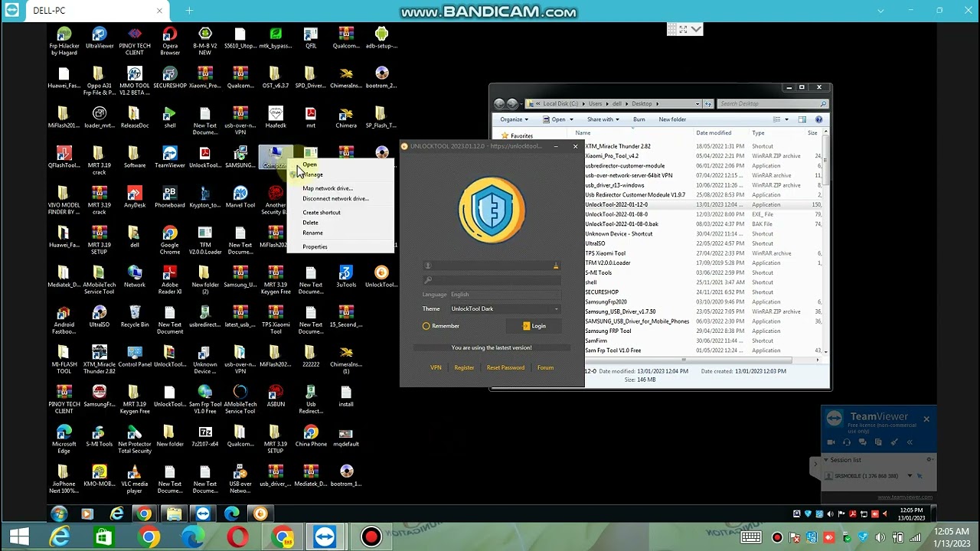Click Burn in the Explorer toolbar
The height and width of the screenshot is (551, 980).
pyautogui.click(x=639, y=119)
